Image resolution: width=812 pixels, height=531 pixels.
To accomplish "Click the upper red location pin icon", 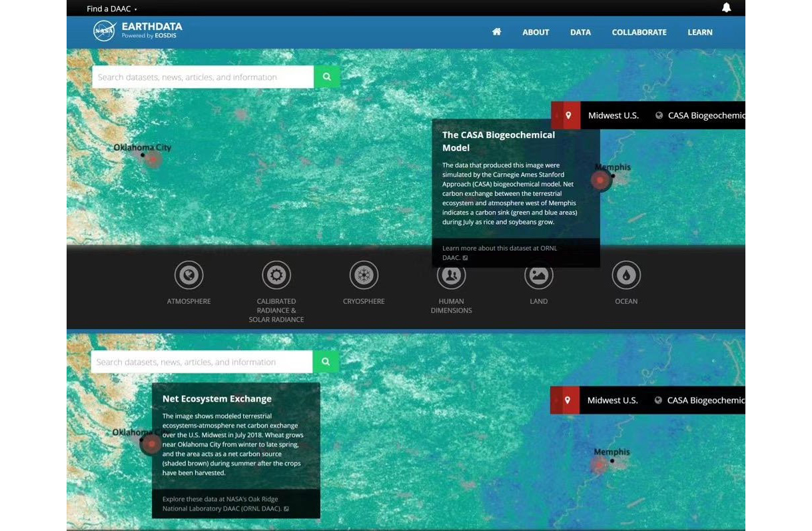I will pos(568,115).
